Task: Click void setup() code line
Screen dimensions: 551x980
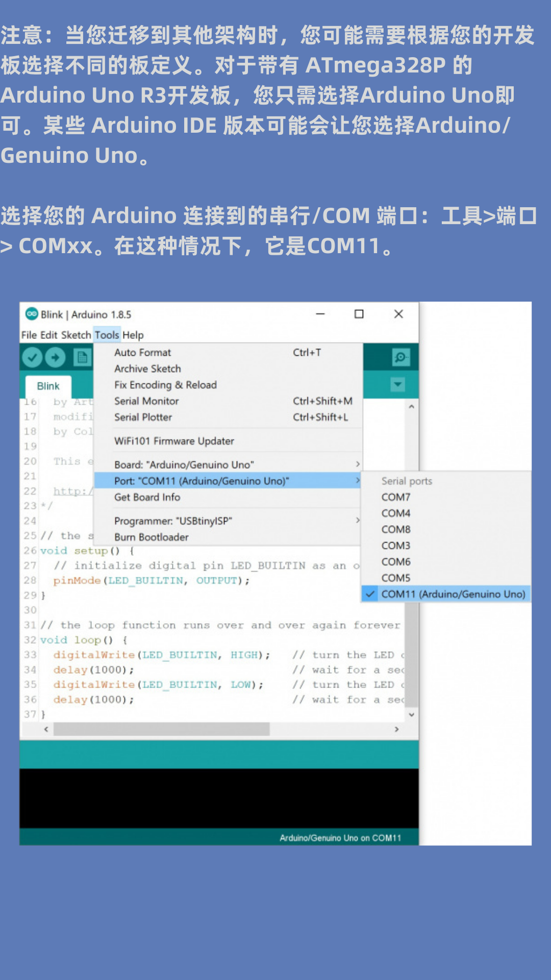Action: point(87,551)
